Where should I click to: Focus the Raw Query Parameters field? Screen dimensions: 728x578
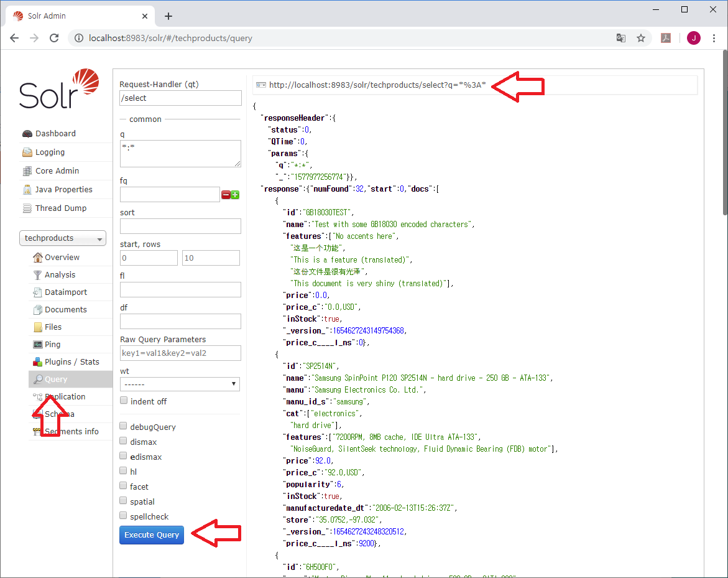pos(181,353)
